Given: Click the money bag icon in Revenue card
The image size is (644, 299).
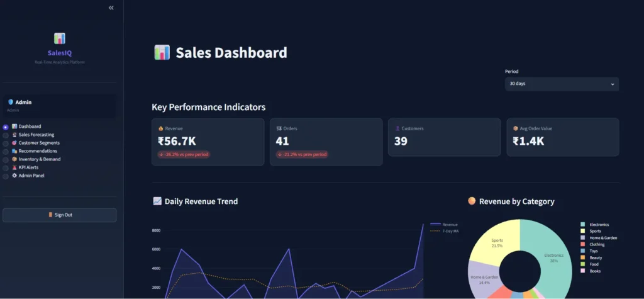Looking at the screenshot, I should pyautogui.click(x=161, y=128).
